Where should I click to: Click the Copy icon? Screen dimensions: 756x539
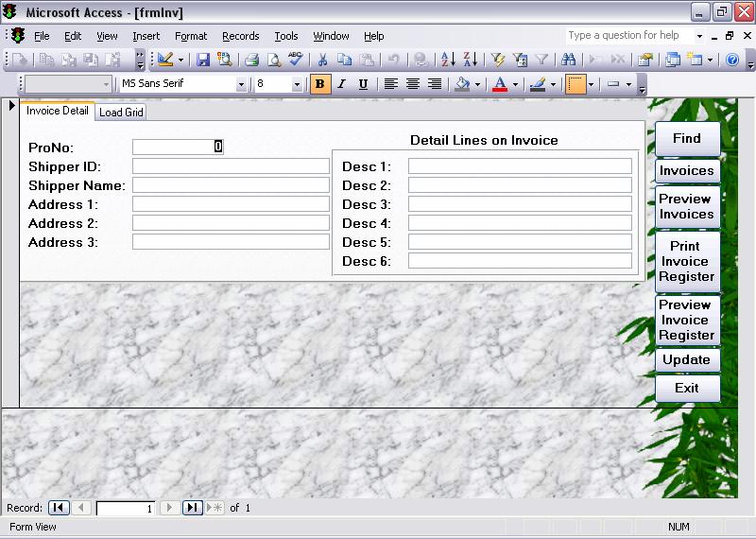(x=345, y=60)
